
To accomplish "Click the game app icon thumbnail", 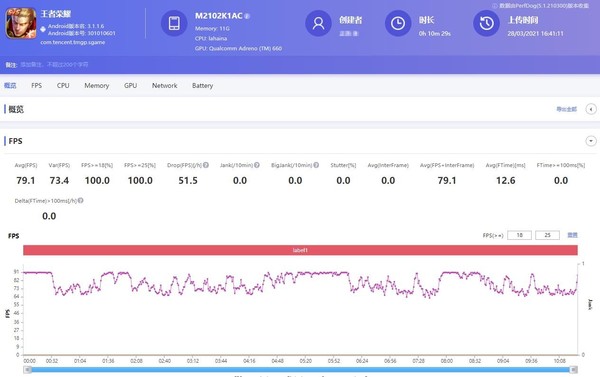I will [21, 23].
